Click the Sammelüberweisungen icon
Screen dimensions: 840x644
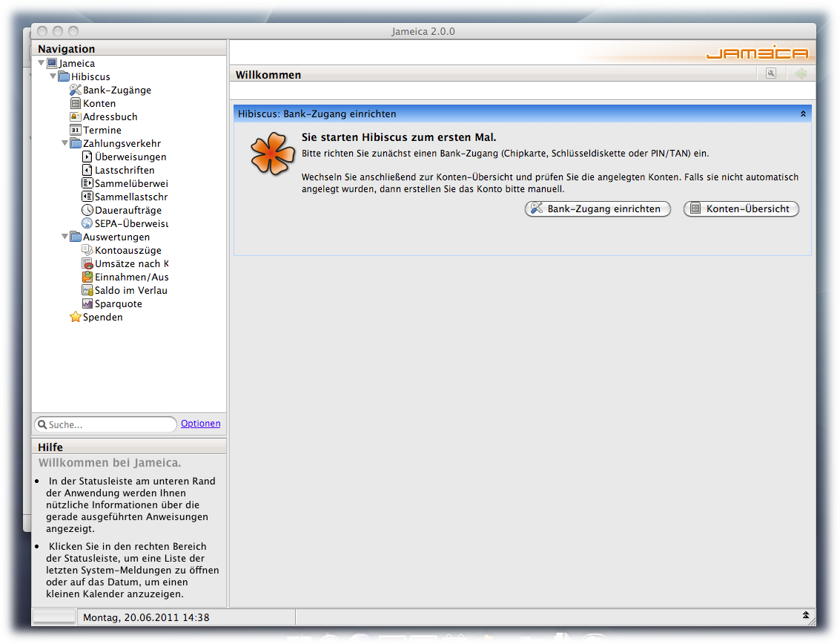click(87, 183)
